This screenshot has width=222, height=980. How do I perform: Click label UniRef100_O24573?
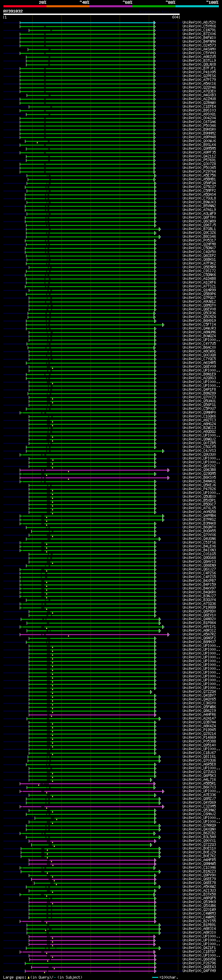199,45
